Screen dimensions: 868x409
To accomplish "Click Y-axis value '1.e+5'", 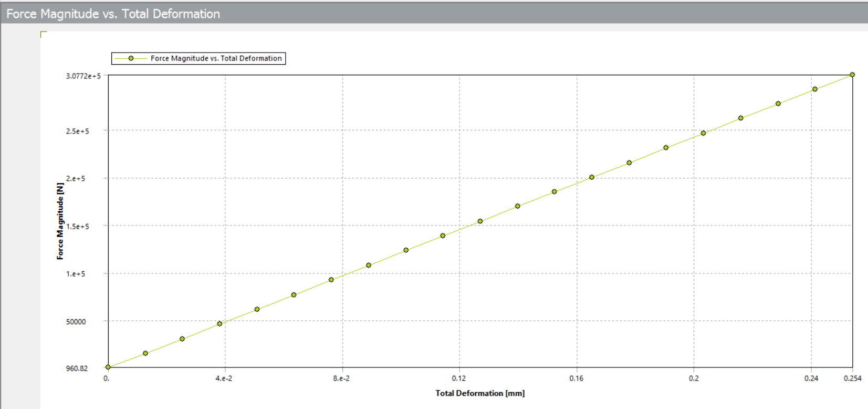I will click(x=75, y=274).
